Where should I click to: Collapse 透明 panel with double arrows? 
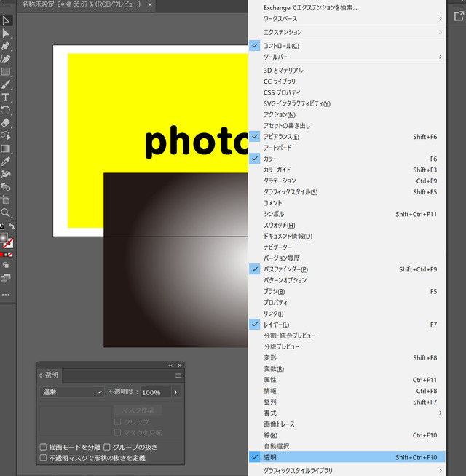tap(170, 365)
